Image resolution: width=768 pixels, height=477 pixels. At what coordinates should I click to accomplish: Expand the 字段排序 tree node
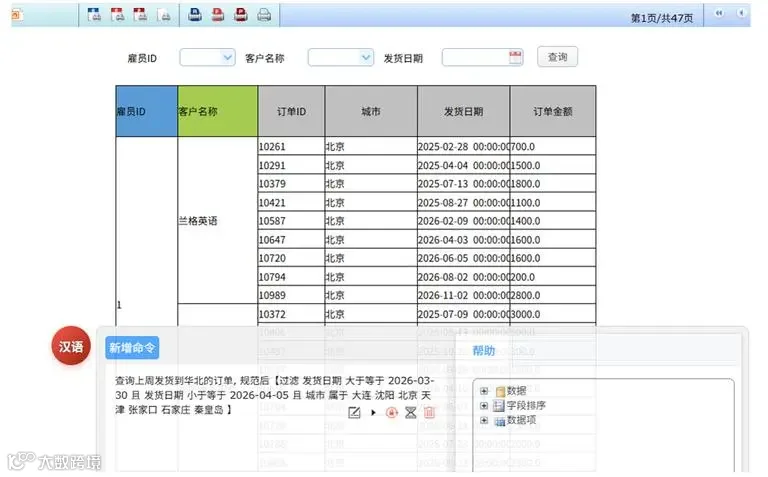click(484, 405)
